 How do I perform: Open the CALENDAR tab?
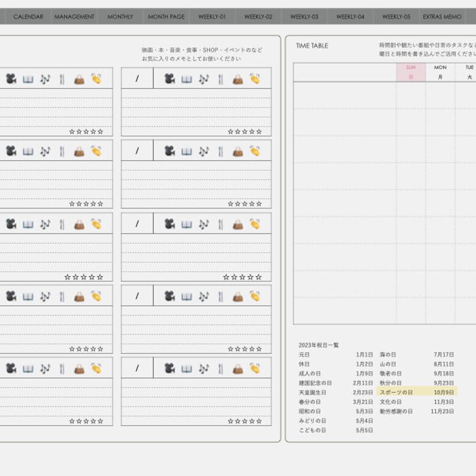coord(28,17)
